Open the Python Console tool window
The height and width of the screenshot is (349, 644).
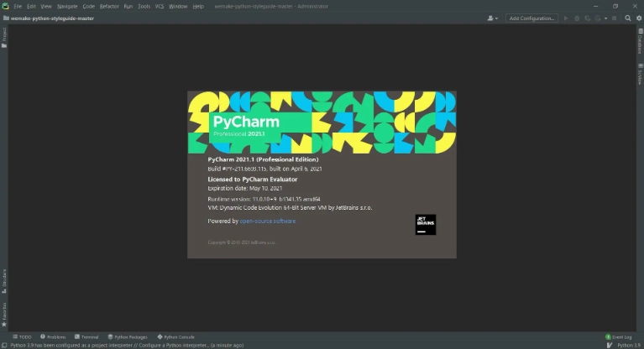point(175,337)
